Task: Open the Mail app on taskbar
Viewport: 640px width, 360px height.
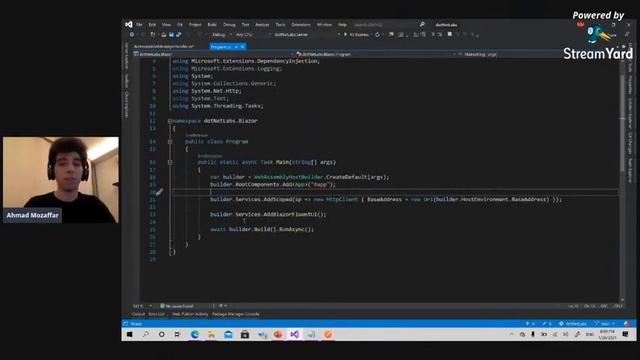Action: 228,334
